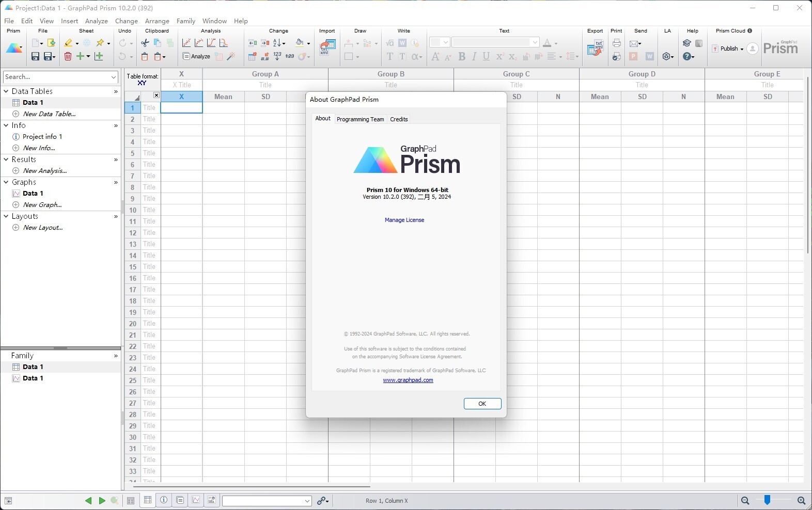
Task: Click the data table icon in status bar
Action: (x=148, y=500)
